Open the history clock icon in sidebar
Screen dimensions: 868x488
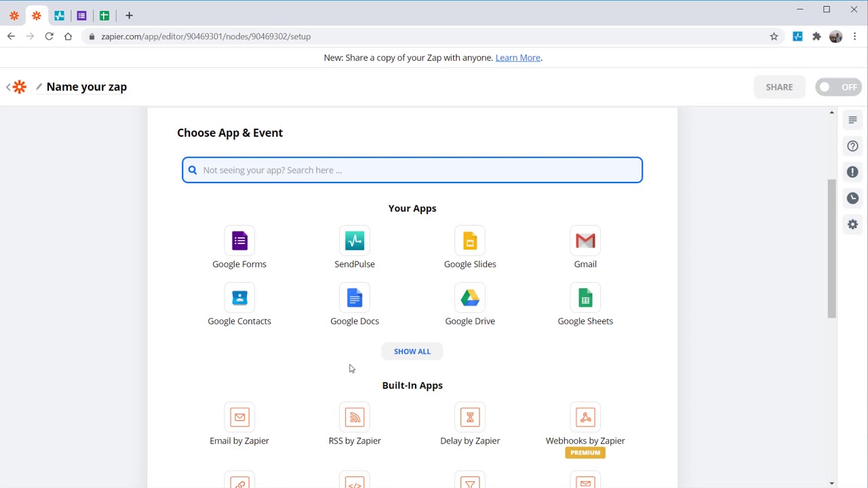852,198
